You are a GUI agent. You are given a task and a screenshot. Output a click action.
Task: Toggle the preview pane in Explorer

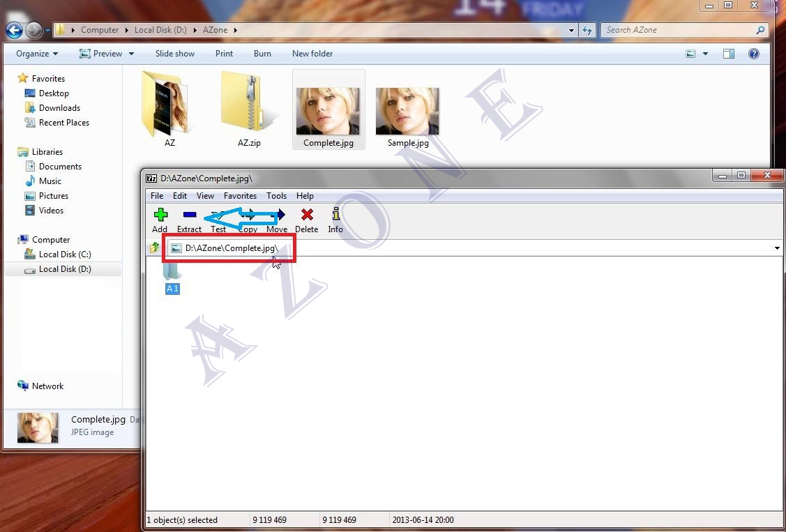click(728, 54)
